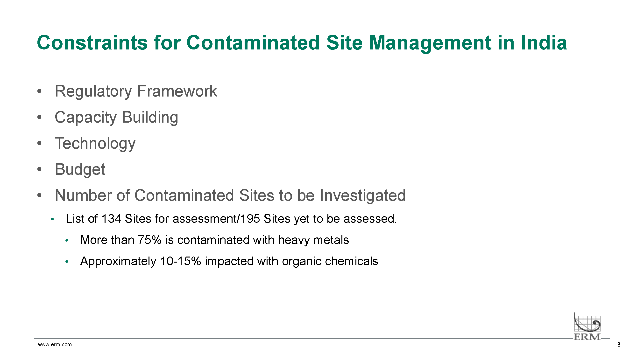644x362 pixels.
Task: Click Number of Contaminated Sites to be Investigated
Action: tap(230, 196)
